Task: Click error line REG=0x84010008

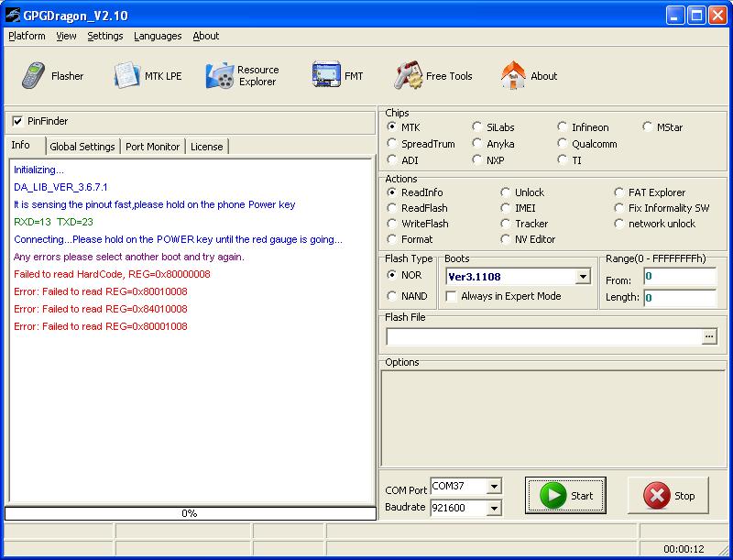Action: click(x=101, y=309)
